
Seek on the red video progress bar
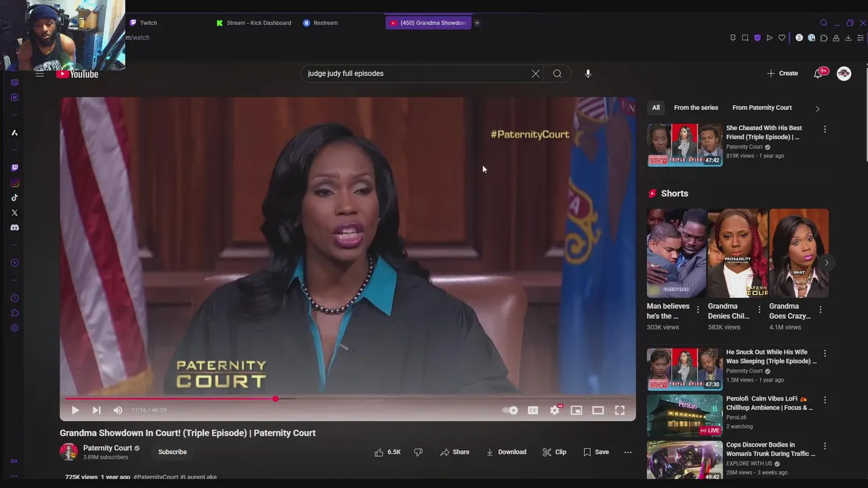(348, 399)
